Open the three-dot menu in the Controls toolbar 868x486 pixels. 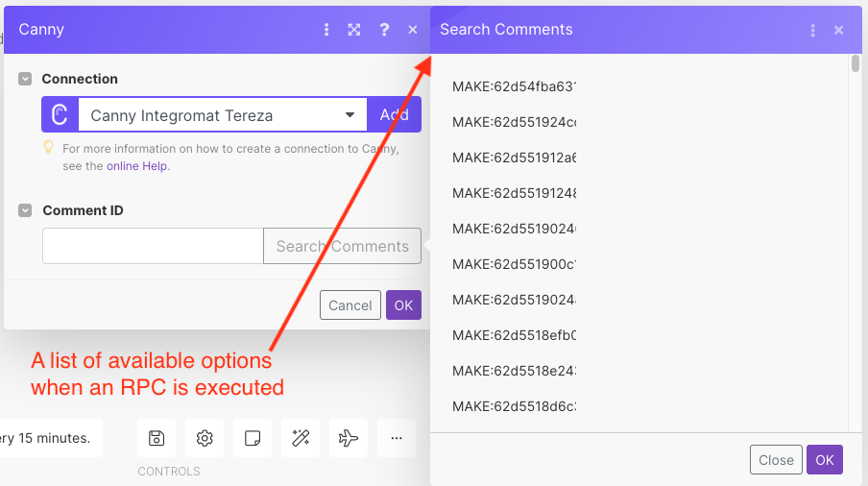click(x=397, y=438)
